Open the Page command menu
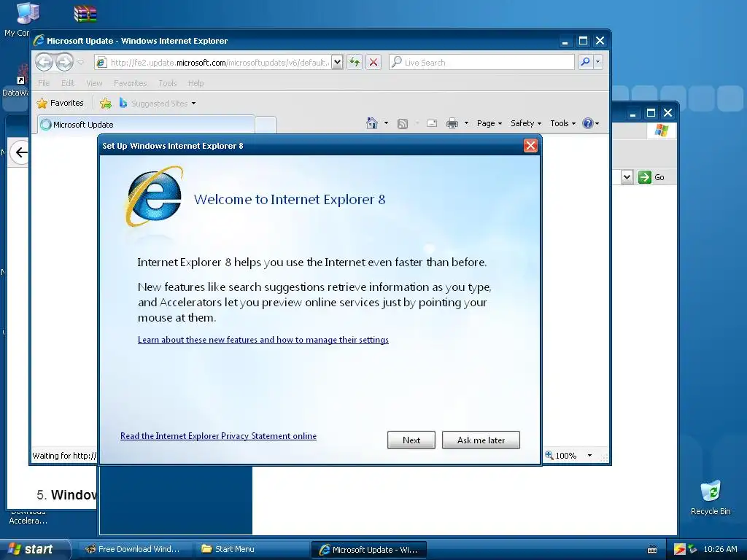The width and height of the screenshot is (747, 560). click(x=489, y=123)
